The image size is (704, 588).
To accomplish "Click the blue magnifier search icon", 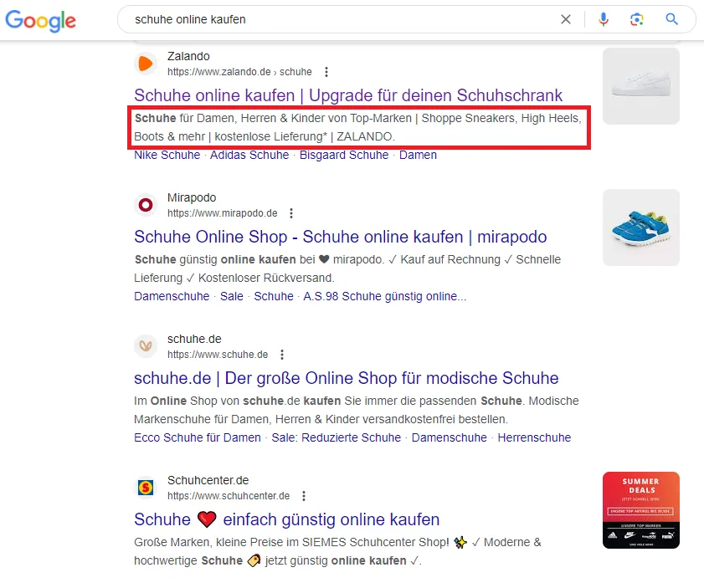I will pyautogui.click(x=671, y=19).
